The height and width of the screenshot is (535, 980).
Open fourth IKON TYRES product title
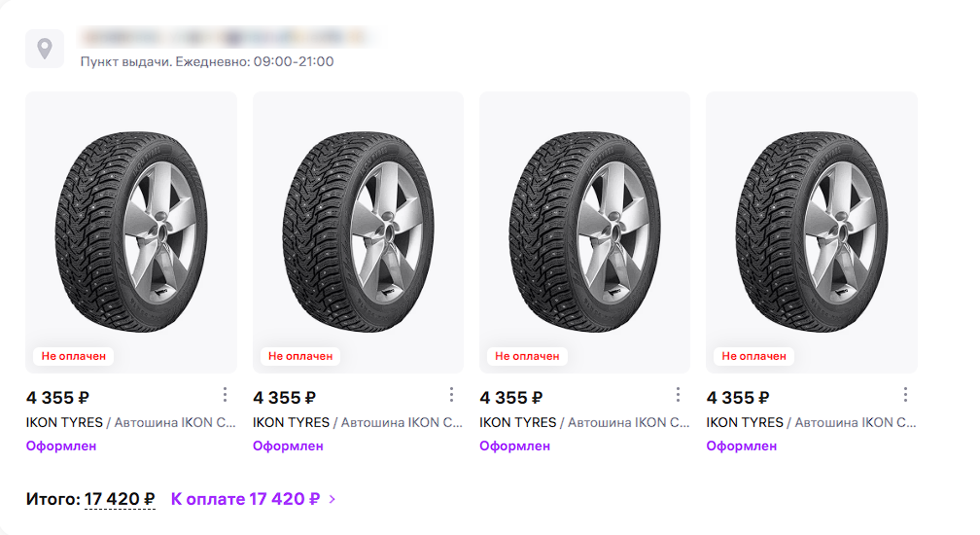tap(812, 422)
